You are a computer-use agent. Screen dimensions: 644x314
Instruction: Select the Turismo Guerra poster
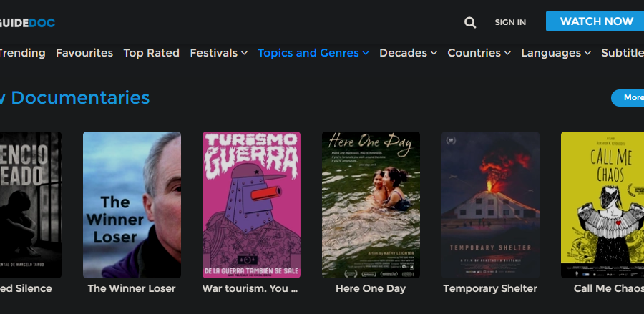point(251,205)
